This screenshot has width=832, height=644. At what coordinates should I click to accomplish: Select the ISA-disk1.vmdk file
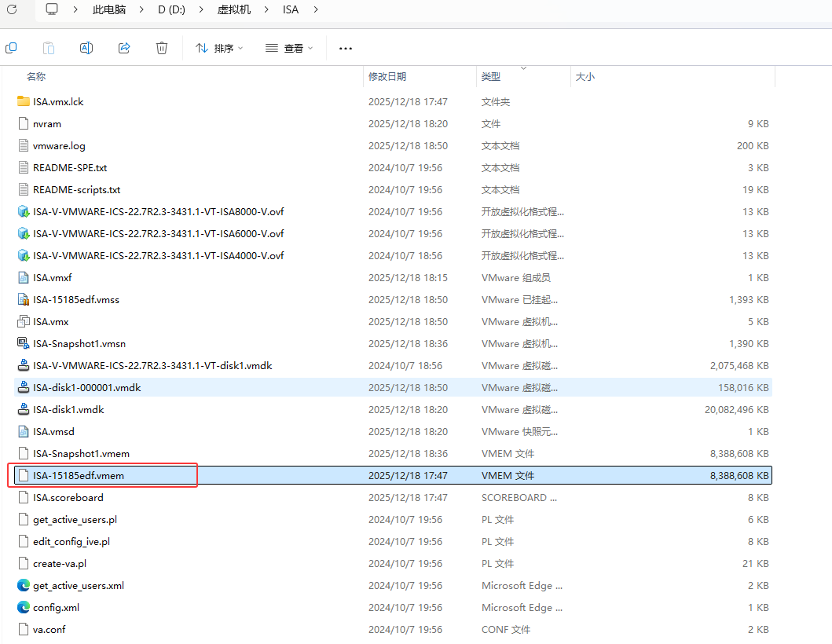pyautogui.click(x=68, y=409)
